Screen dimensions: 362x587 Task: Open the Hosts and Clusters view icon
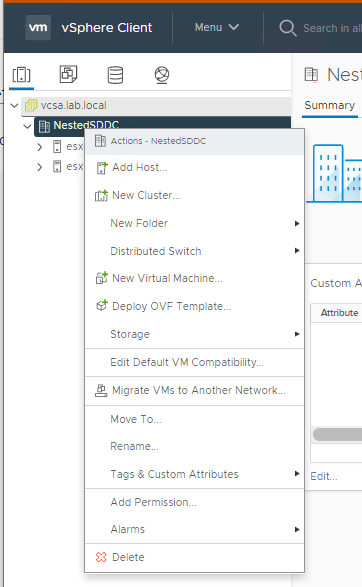pyautogui.click(x=21, y=74)
